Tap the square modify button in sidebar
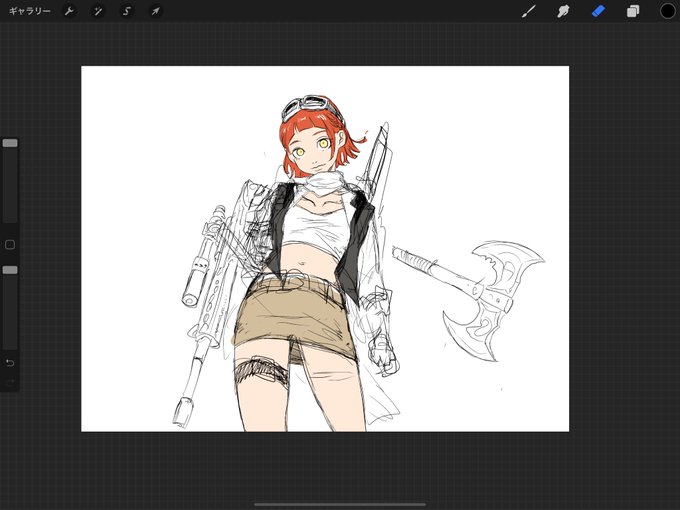This screenshot has height=510, width=680. click(x=10, y=245)
